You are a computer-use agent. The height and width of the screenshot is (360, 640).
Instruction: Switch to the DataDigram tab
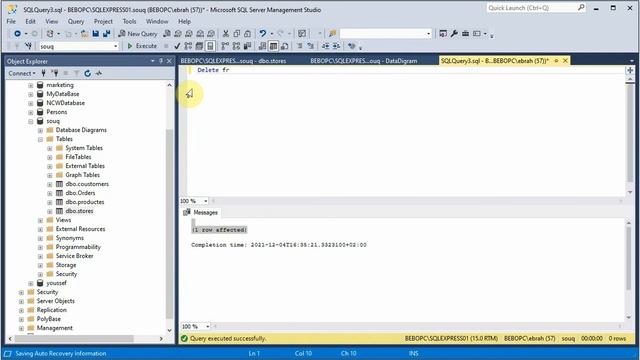coord(363,61)
